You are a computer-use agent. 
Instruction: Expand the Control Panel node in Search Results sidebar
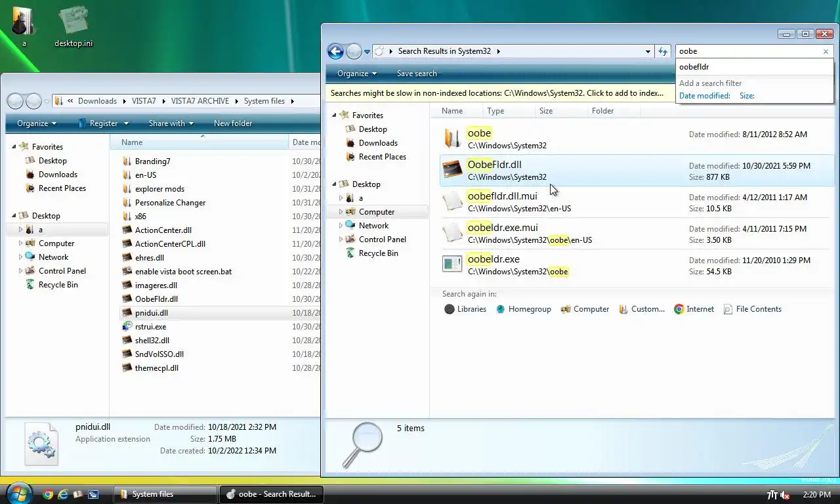[x=341, y=240]
